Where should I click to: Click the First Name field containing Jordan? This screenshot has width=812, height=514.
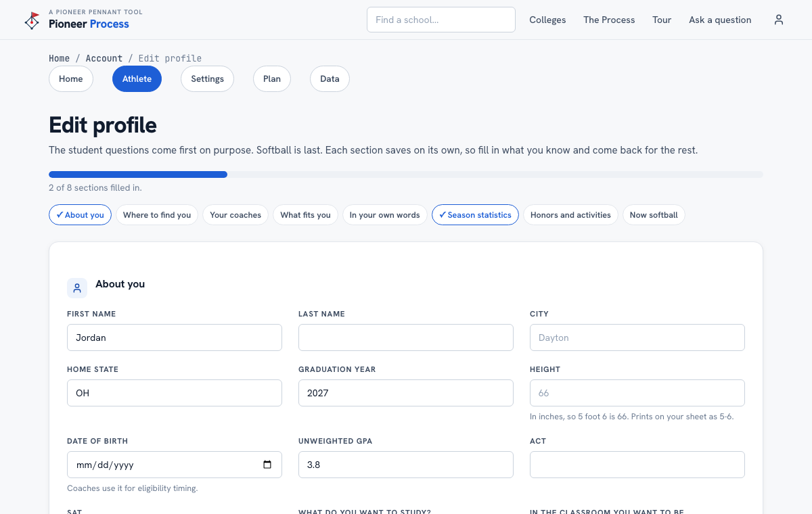click(x=175, y=337)
